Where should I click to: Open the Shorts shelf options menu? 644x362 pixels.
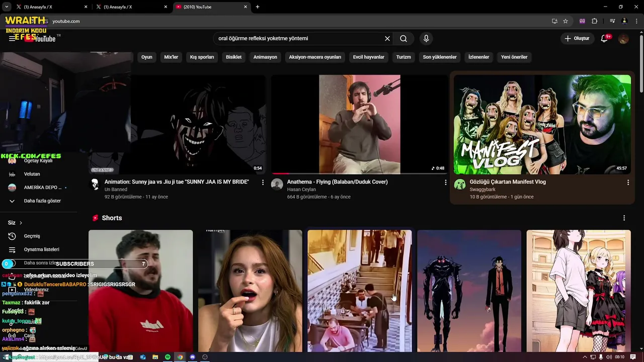click(x=624, y=218)
